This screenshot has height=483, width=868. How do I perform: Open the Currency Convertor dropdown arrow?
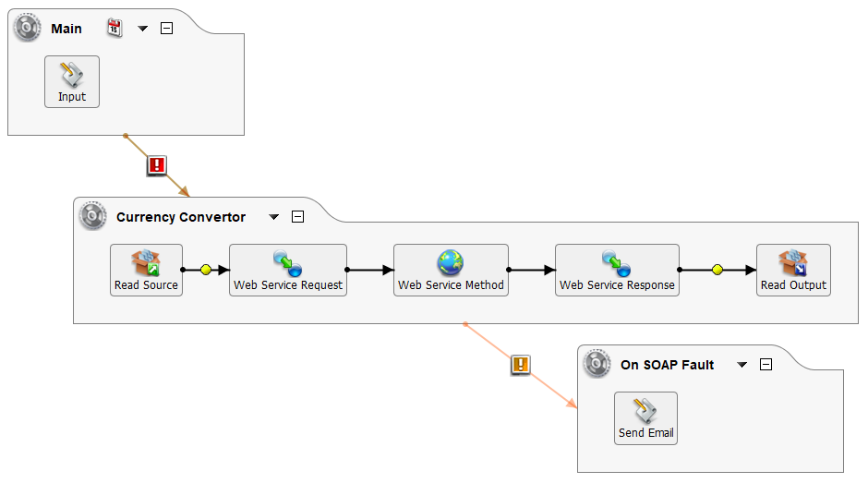(x=273, y=218)
